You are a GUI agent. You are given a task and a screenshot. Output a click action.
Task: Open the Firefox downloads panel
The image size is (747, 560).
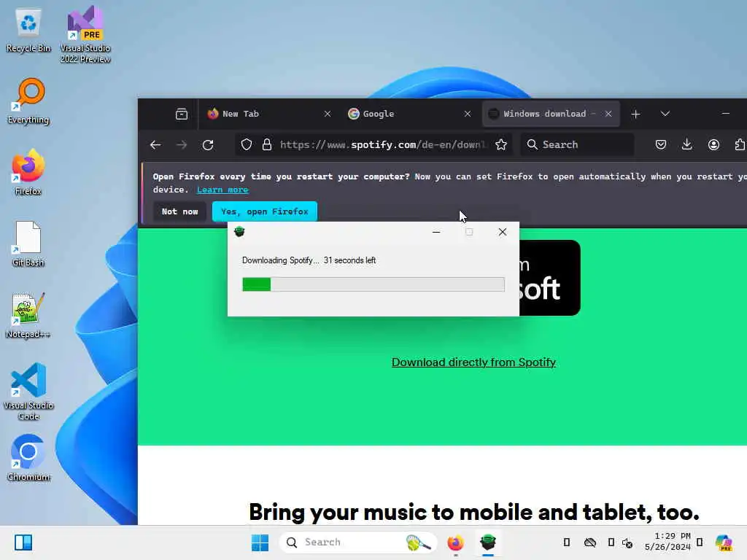click(x=687, y=145)
